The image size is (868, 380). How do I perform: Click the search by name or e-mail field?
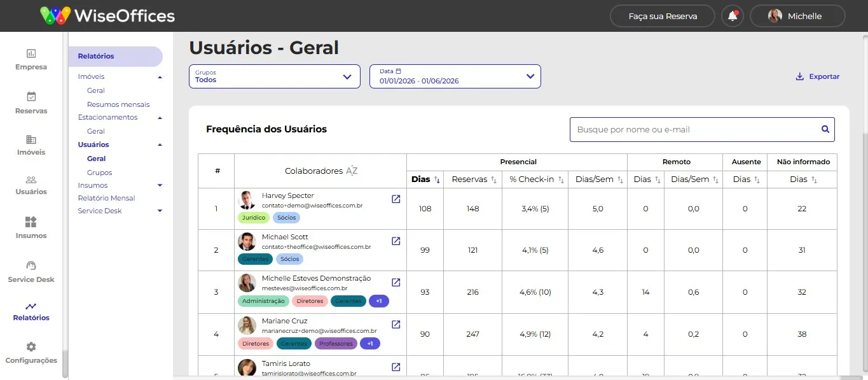click(702, 129)
